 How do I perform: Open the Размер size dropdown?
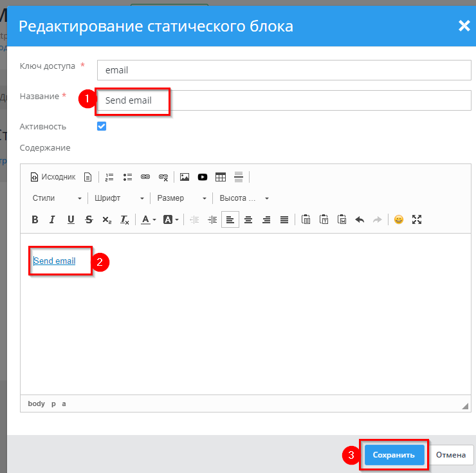pos(182,198)
